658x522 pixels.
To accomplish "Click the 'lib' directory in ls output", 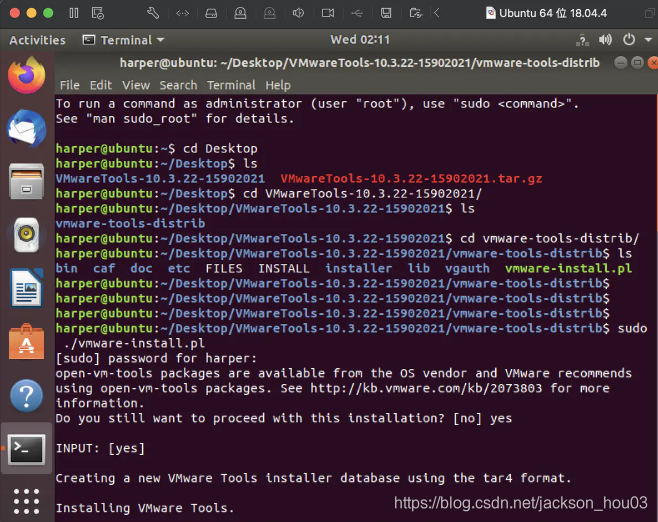I will pyautogui.click(x=419, y=269).
